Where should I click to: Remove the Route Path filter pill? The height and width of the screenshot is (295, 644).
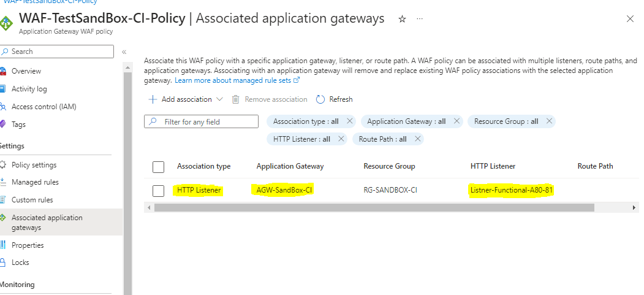[x=418, y=139]
